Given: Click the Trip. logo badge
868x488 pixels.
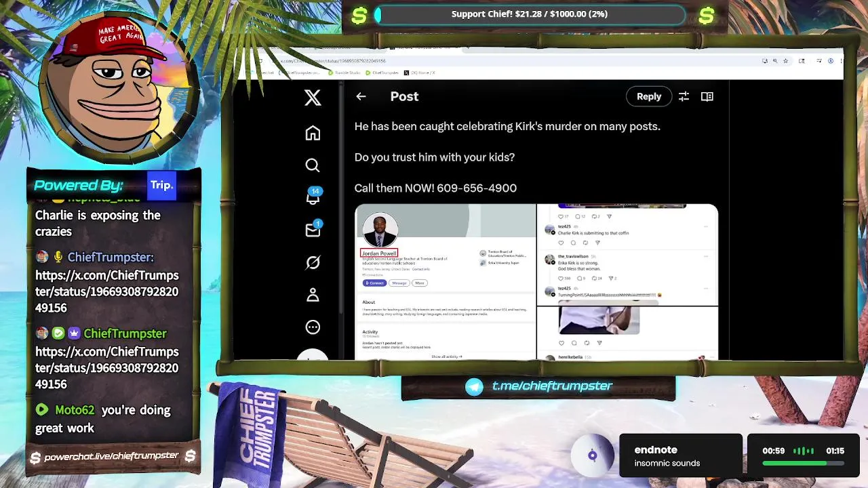Looking at the screenshot, I should [161, 186].
